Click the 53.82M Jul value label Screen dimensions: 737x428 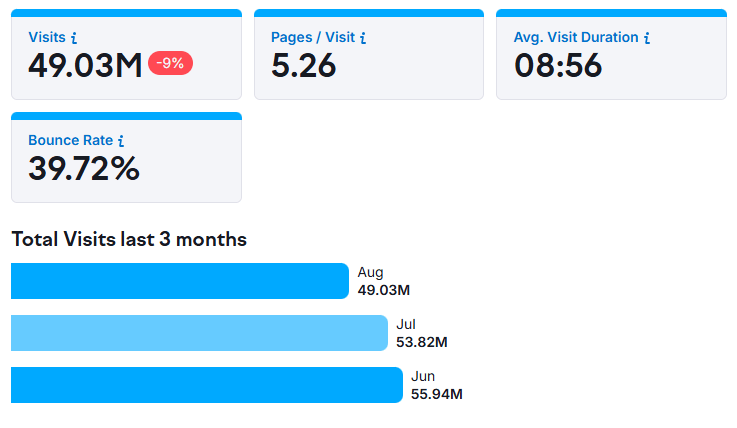point(421,342)
